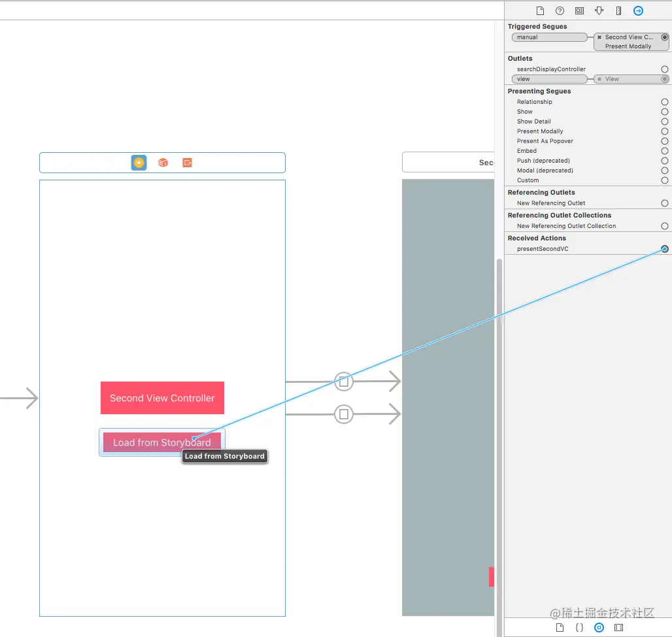Click New Referencing Outlet Collection circle
Screen dimensions: 672x637
[664, 226]
